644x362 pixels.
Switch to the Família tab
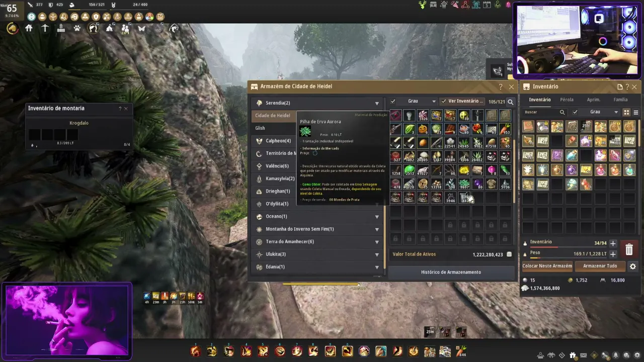pos(620,100)
